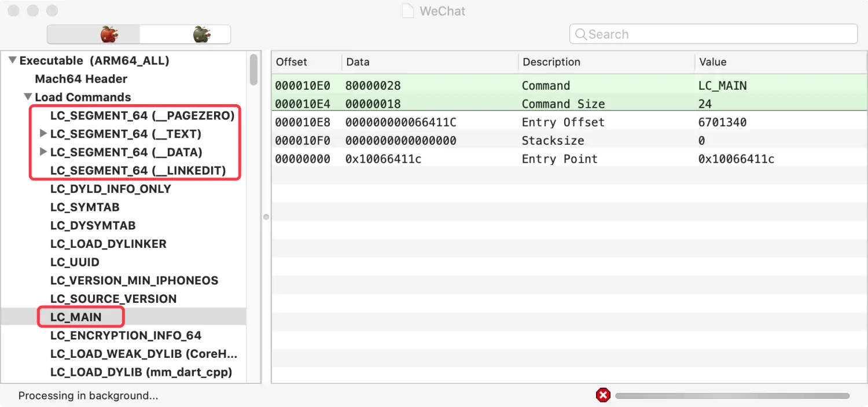This screenshot has height=407, width=868.
Task: Click data cell 80000028
Action: pyautogui.click(x=373, y=86)
